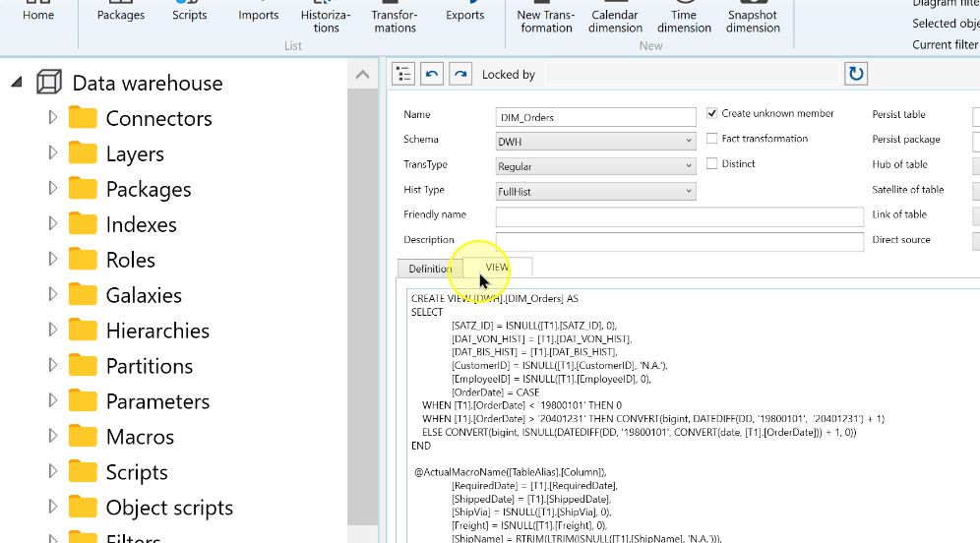Click the Description field
The height and width of the screenshot is (543, 980).
679,242
